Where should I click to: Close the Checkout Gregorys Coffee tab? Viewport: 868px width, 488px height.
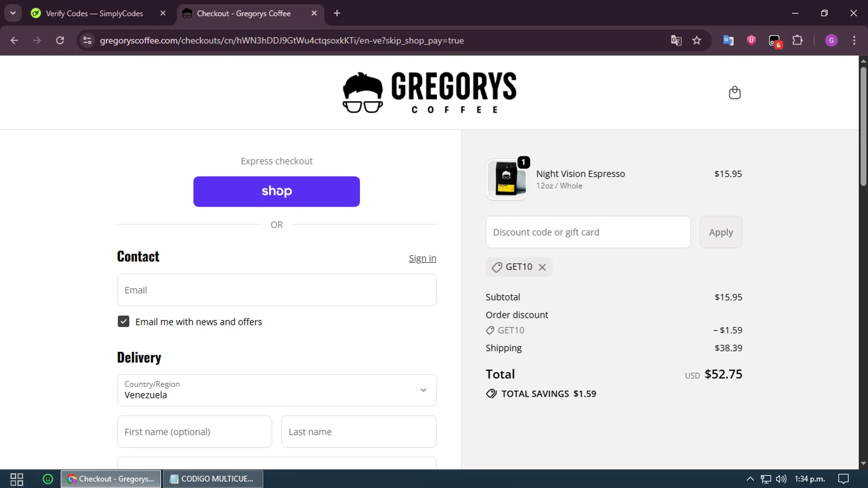tap(314, 13)
